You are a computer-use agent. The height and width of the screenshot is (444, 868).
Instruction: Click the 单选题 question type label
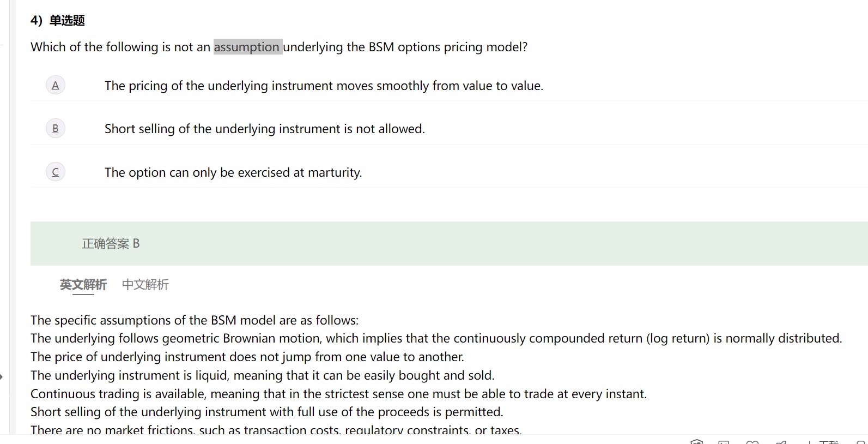pos(67,21)
